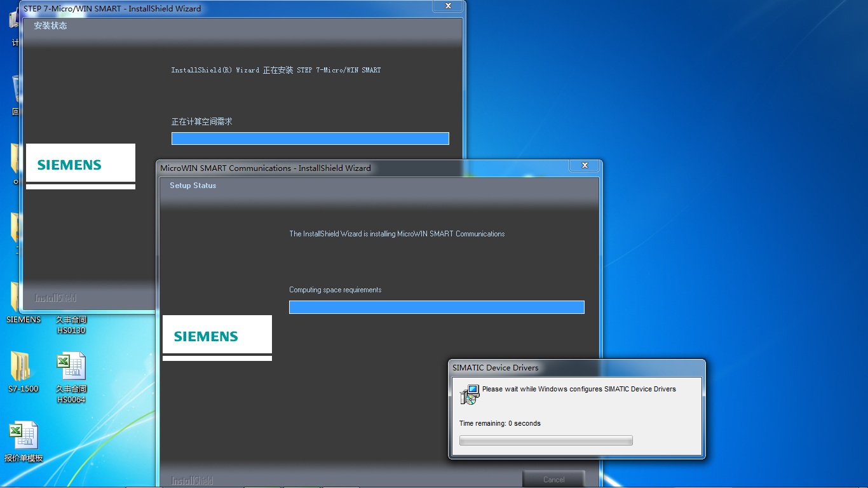The height and width of the screenshot is (488, 868).
Task: Select the 久丰合同 HS0064 Excel file icon
Action: (x=71, y=377)
